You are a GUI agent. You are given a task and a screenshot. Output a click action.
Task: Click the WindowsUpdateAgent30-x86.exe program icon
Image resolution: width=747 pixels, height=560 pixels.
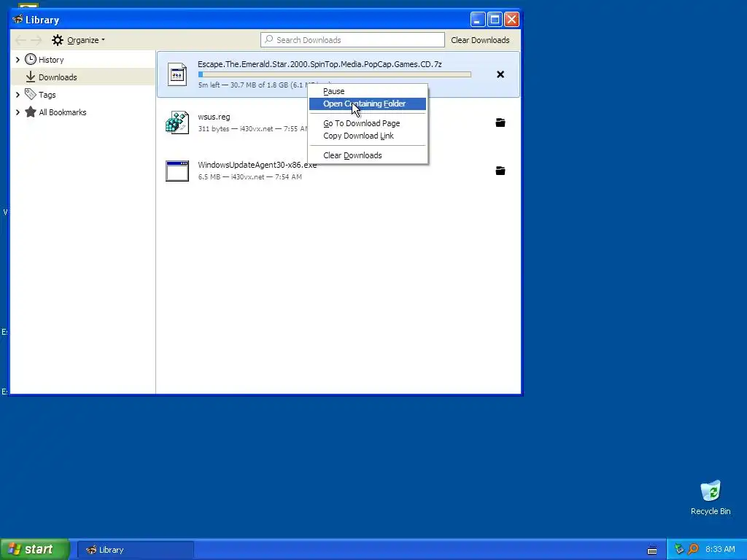(177, 171)
